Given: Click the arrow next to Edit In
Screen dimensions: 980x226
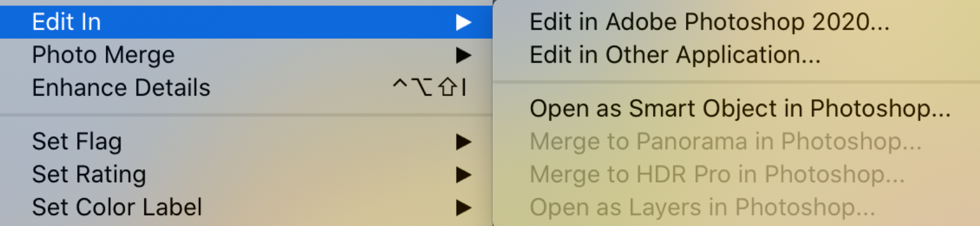Looking at the screenshot, I should 463,22.
